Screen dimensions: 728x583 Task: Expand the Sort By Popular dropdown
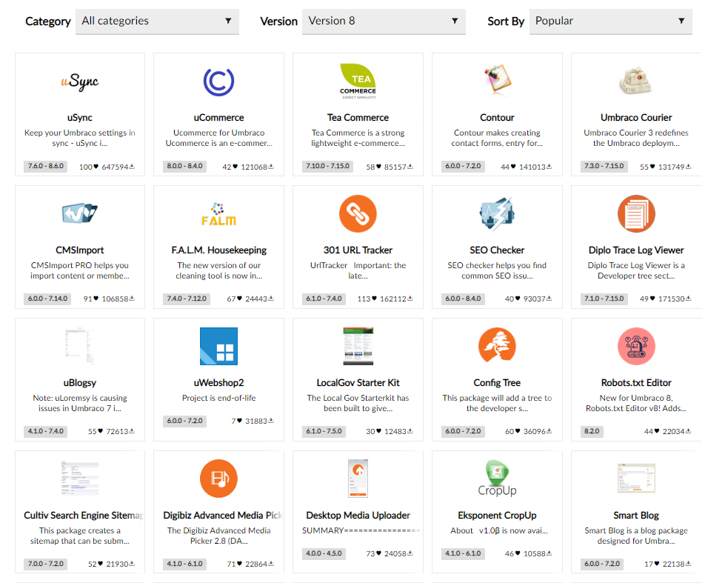610,21
